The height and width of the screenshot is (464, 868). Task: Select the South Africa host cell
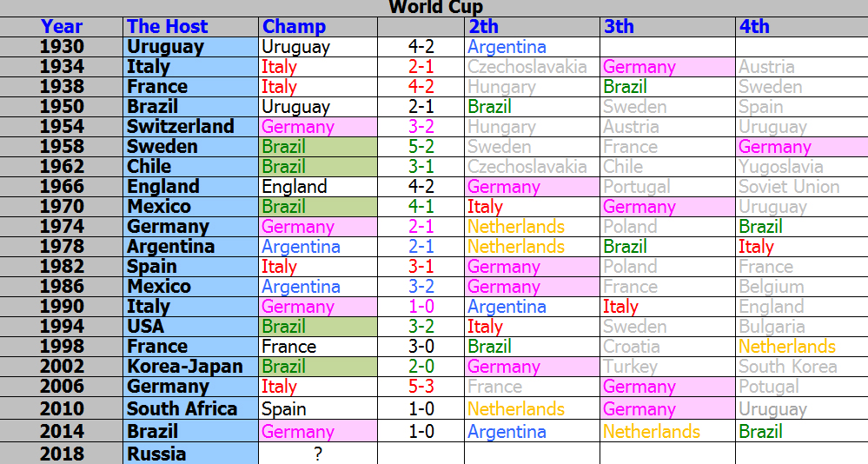[190, 408]
